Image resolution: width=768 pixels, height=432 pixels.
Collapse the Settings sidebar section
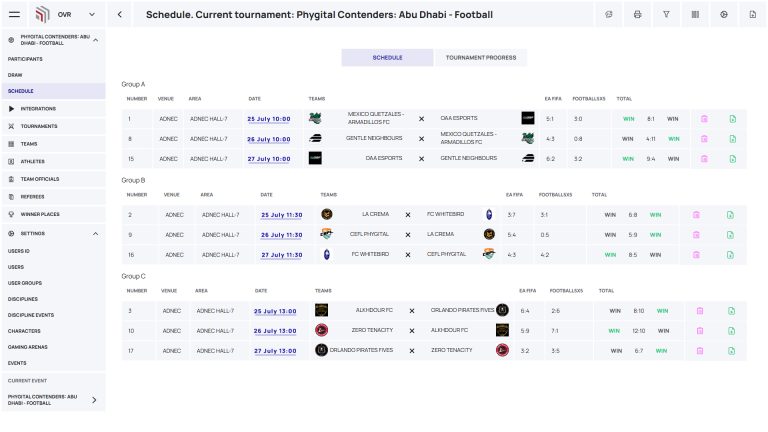tap(96, 234)
